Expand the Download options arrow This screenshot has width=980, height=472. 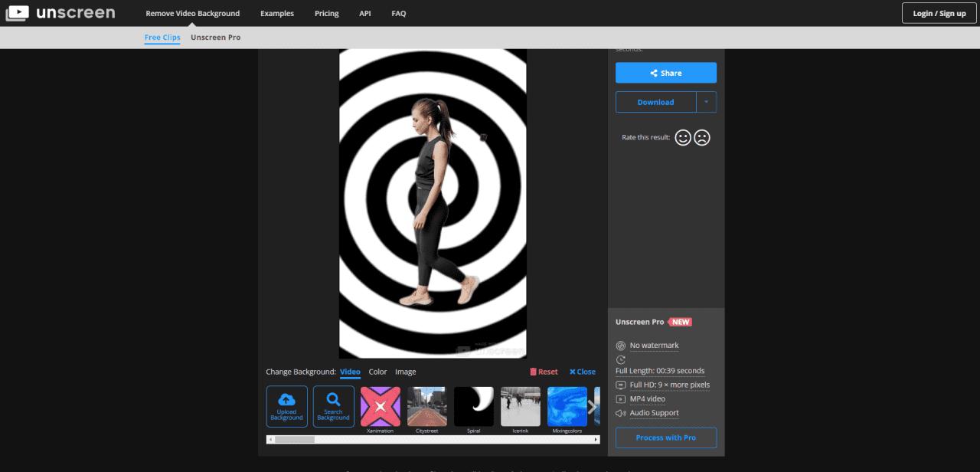click(x=706, y=102)
